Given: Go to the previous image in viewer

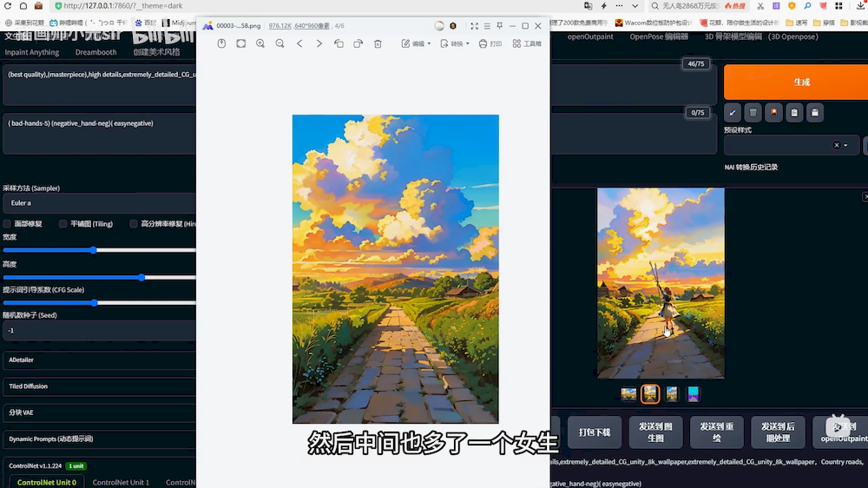Looking at the screenshot, I should [299, 43].
